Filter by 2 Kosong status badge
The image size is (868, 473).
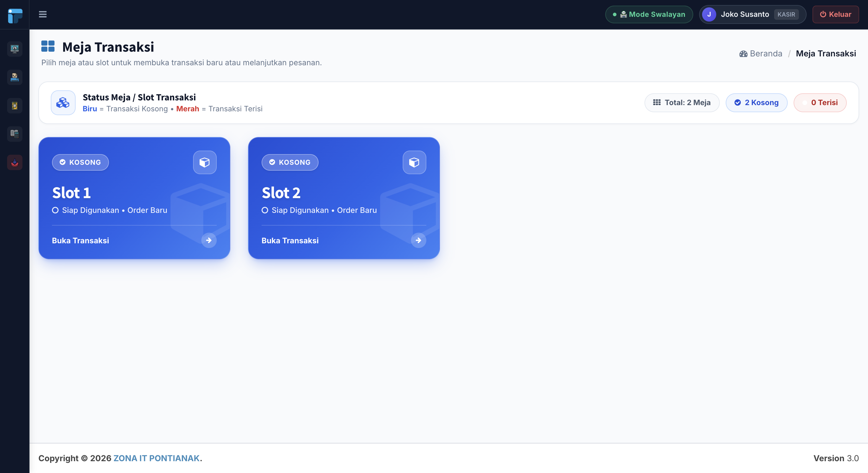click(x=756, y=102)
